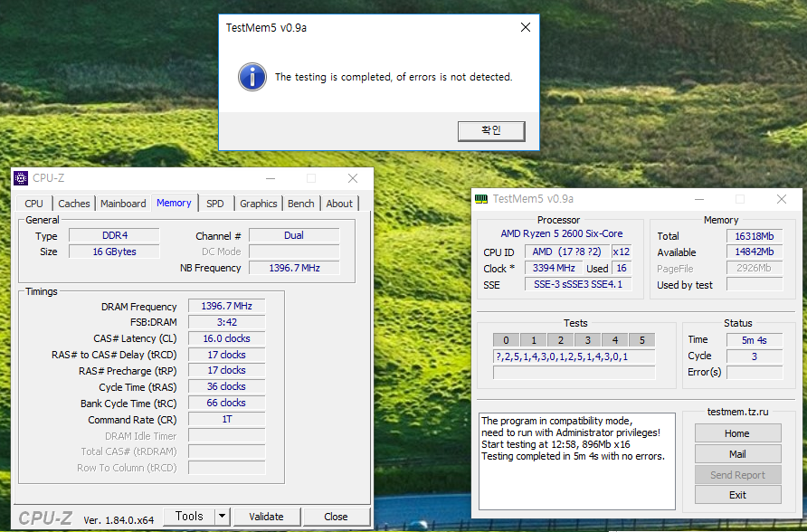The height and width of the screenshot is (532, 807).
Task: Open the About tab in CPU-Z
Action: (339, 204)
